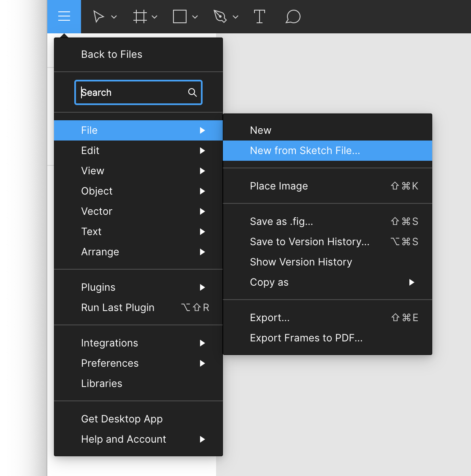Expand the shape tools dropdown
This screenshot has height=476, width=471.
coord(195,18)
